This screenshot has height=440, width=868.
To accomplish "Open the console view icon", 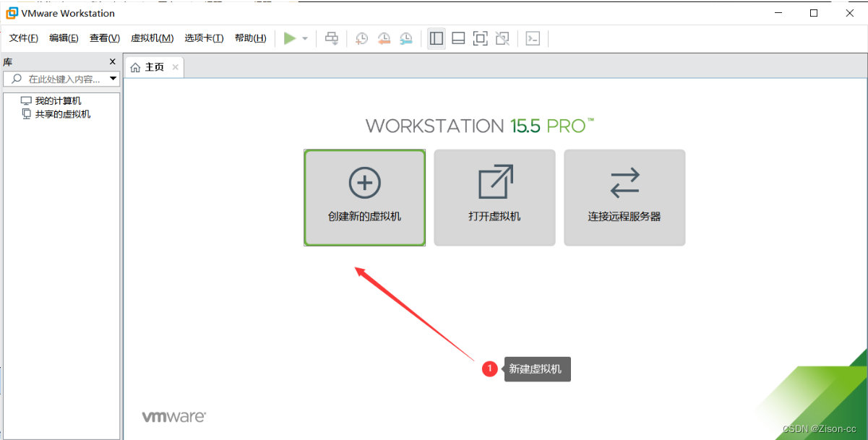I will [x=533, y=38].
